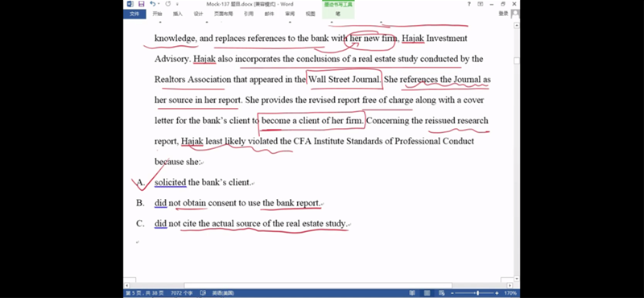Click the zoom in plus button
This screenshot has width=644, height=298.
[x=497, y=293]
